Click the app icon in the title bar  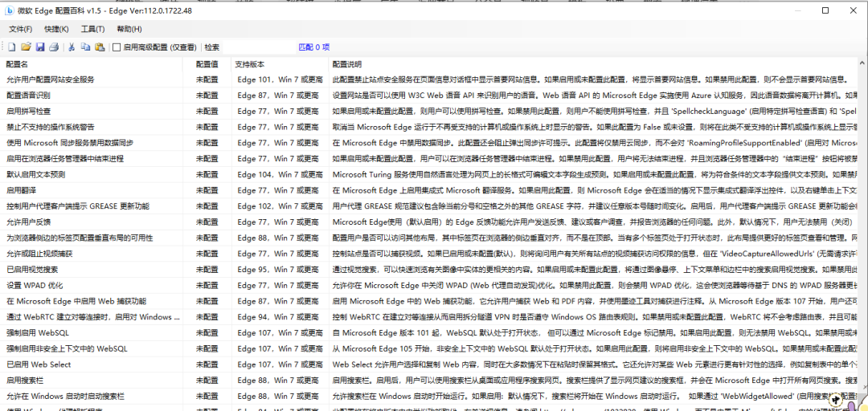9,10
